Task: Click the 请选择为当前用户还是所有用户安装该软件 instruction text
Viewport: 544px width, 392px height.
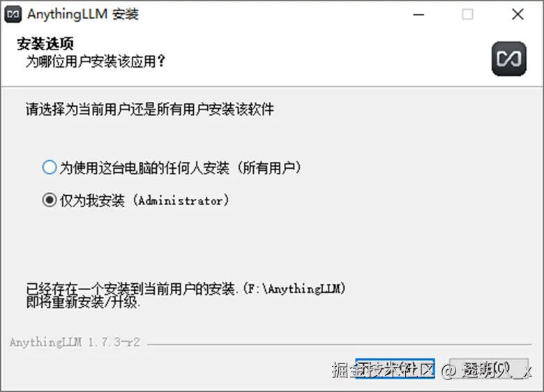Action: point(149,110)
